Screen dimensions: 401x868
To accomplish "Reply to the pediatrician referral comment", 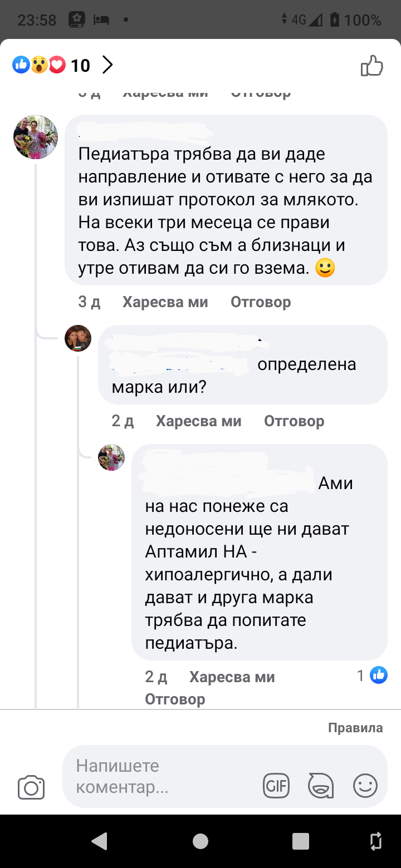I will pos(261,302).
